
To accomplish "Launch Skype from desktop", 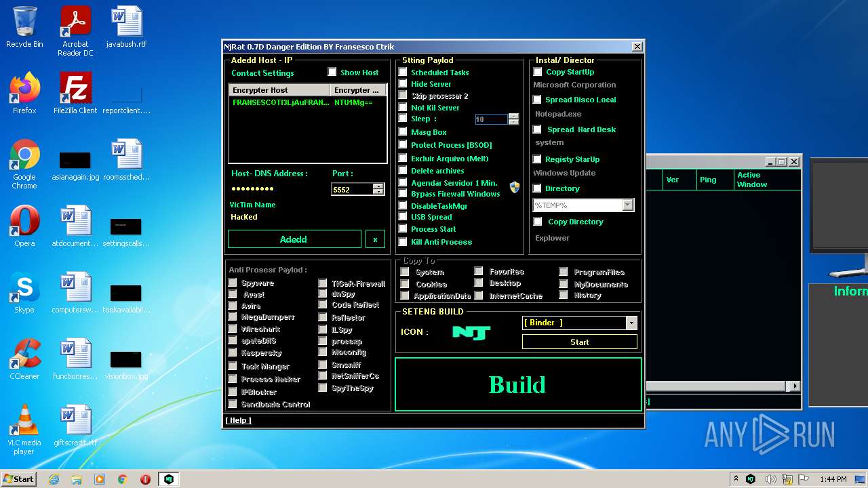I will [24, 292].
